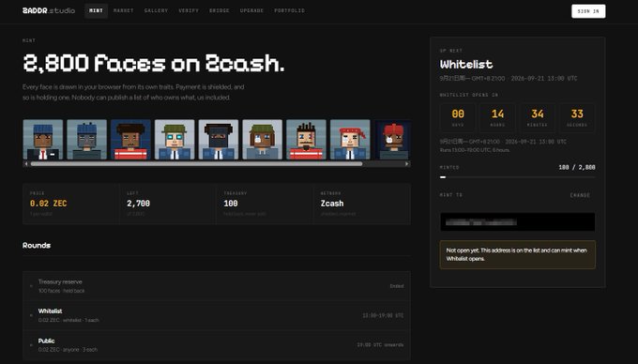638x364 pixels.
Task: Open the Upgrade tab
Action: (x=251, y=11)
